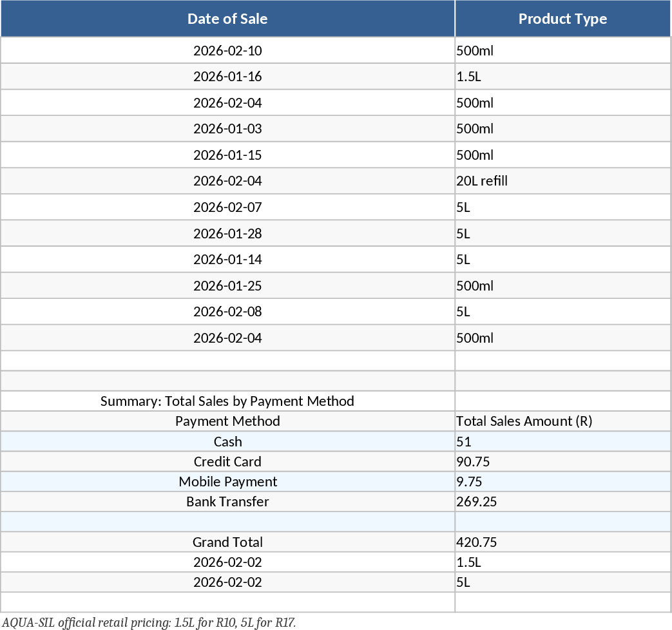The height and width of the screenshot is (630, 672).
Task: Click the 2026-02-08 date cell
Action: coord(227,312)
